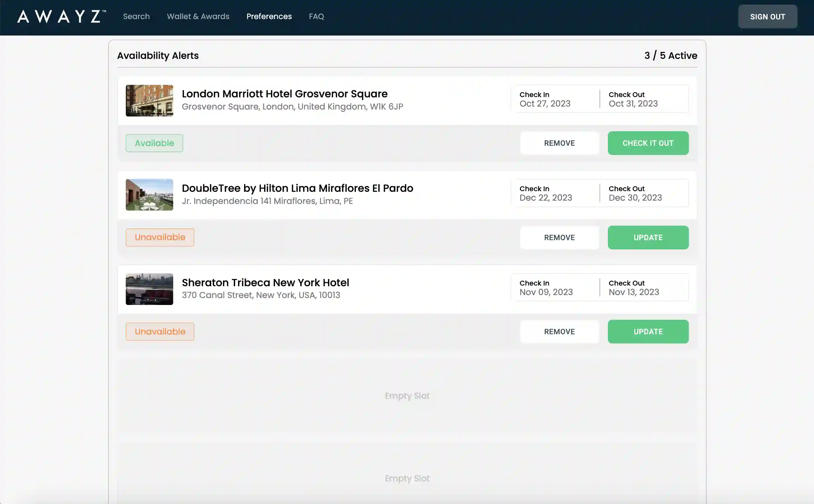Image resolution: width=814 pixels, height=504 pixels.
Task: Click the Grosvenor Square London address
Action: coord(292,107)
